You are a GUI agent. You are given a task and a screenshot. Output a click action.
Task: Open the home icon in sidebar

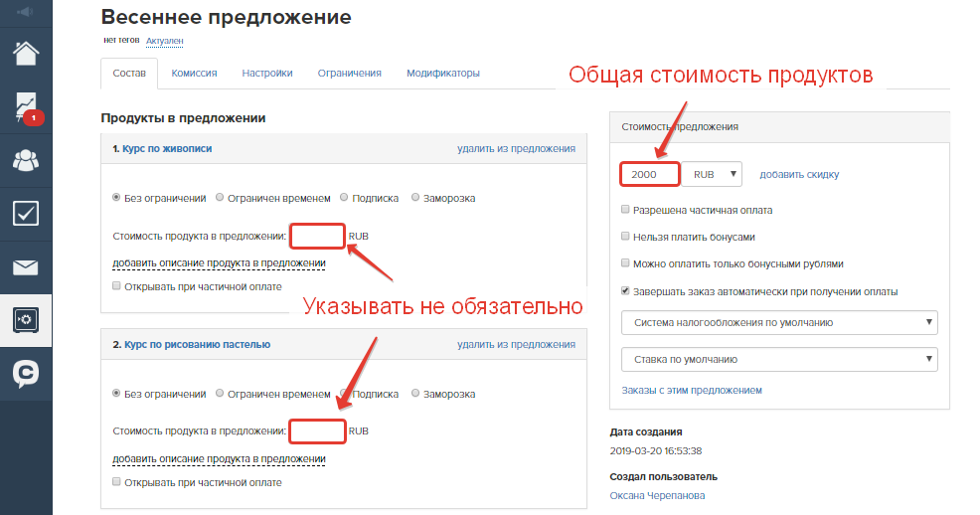pos(26,53)
